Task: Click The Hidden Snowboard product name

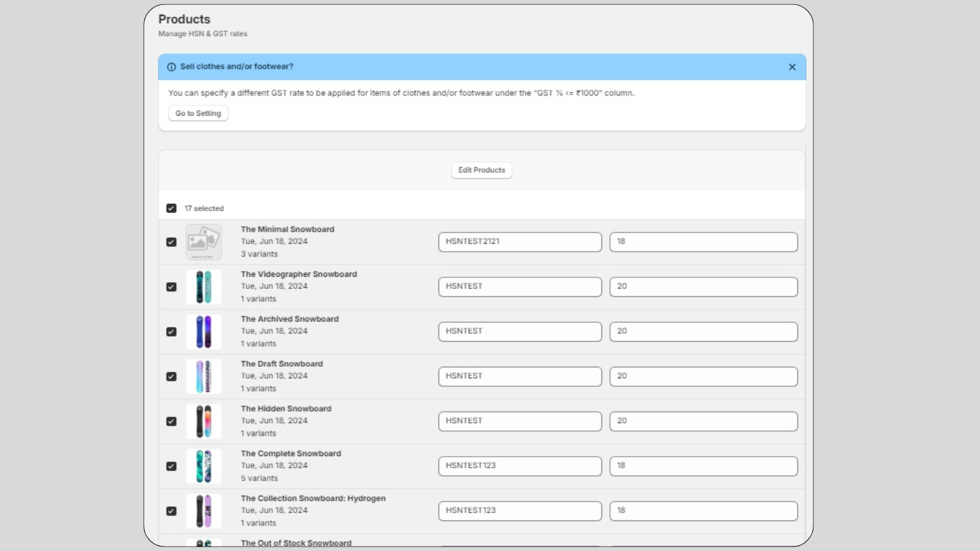Action: [286, 408]
